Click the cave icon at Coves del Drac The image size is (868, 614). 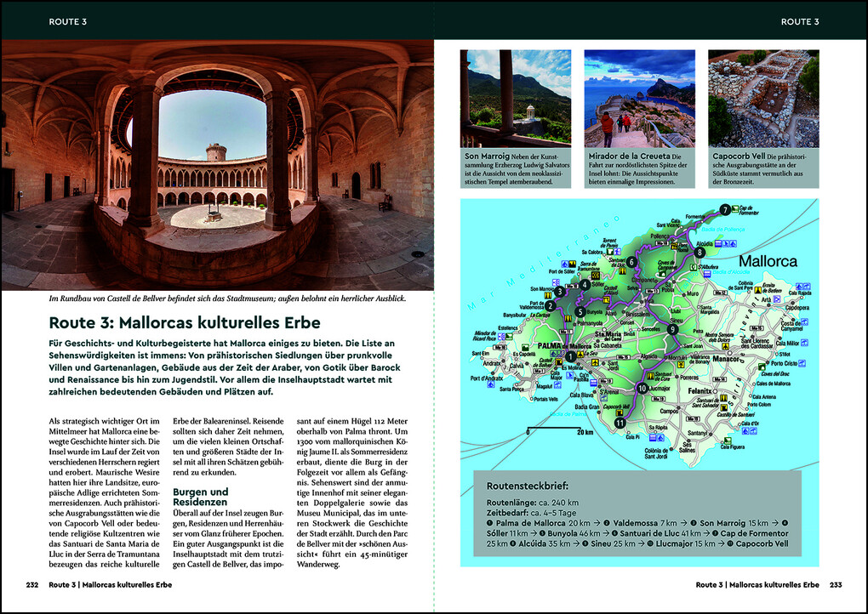point(762,367)
